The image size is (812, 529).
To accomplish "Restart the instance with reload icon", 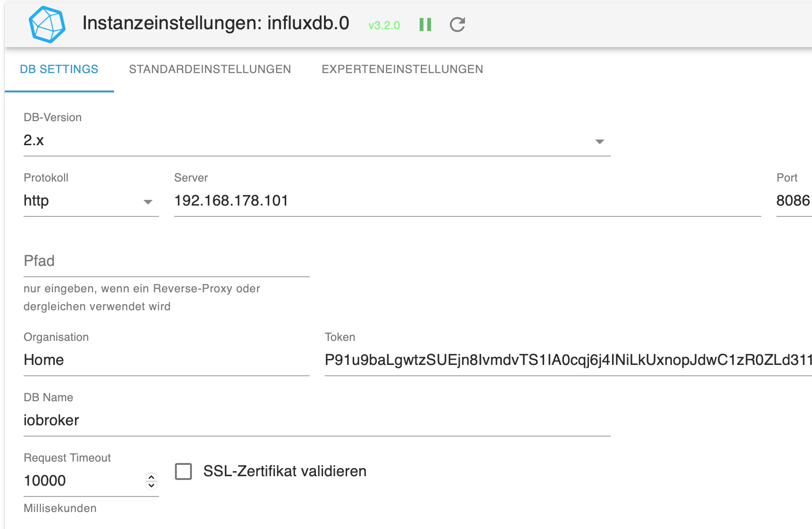I will (x=457, y=25).
